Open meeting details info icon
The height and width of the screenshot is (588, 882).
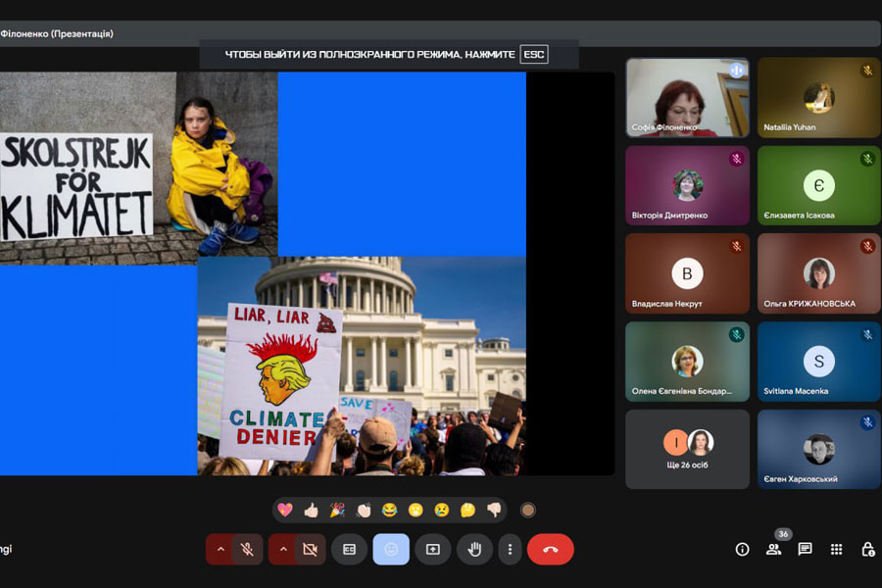(742, 549)
